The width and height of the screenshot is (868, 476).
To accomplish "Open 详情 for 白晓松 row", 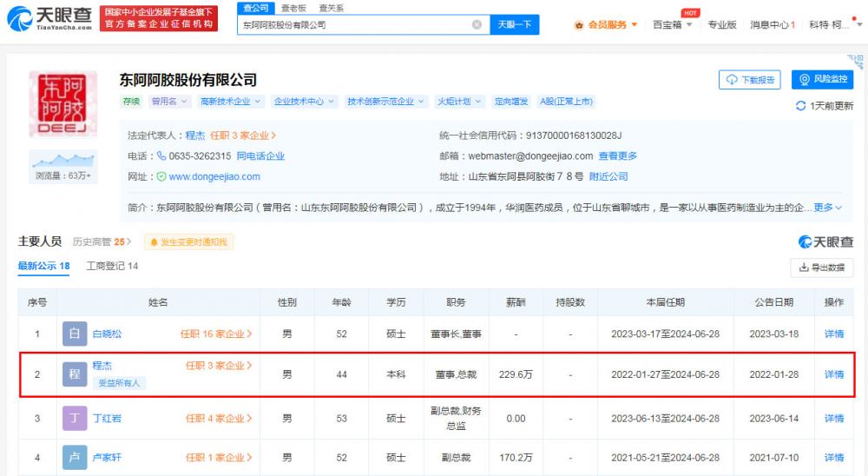I will (833, 334).
